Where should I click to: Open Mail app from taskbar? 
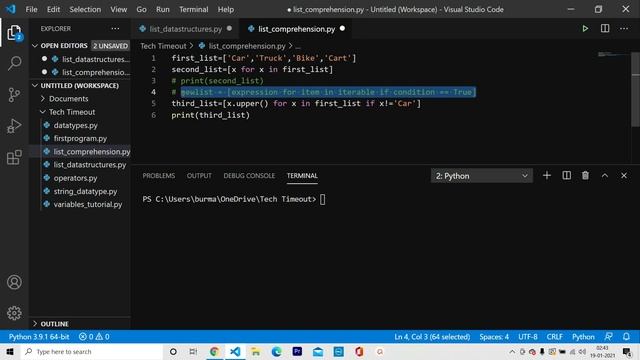click(318, 351)
